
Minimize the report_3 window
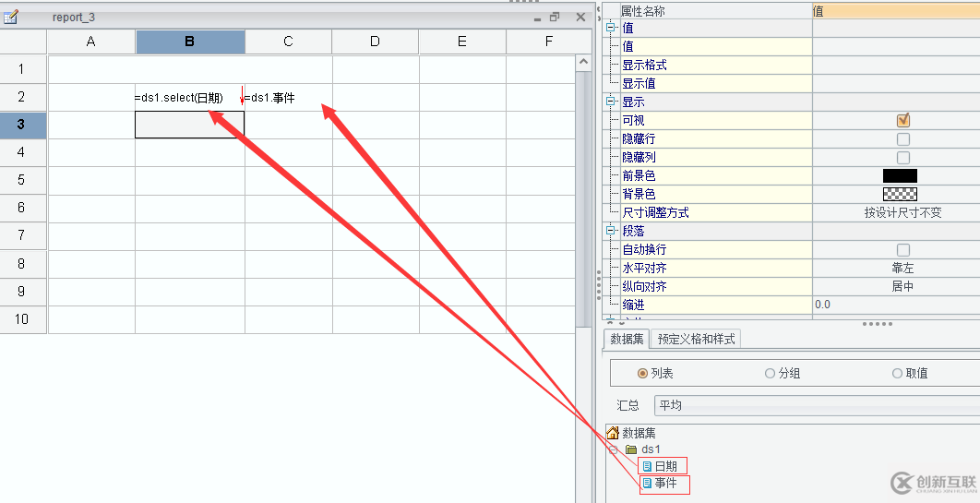[x=537, y=18]
